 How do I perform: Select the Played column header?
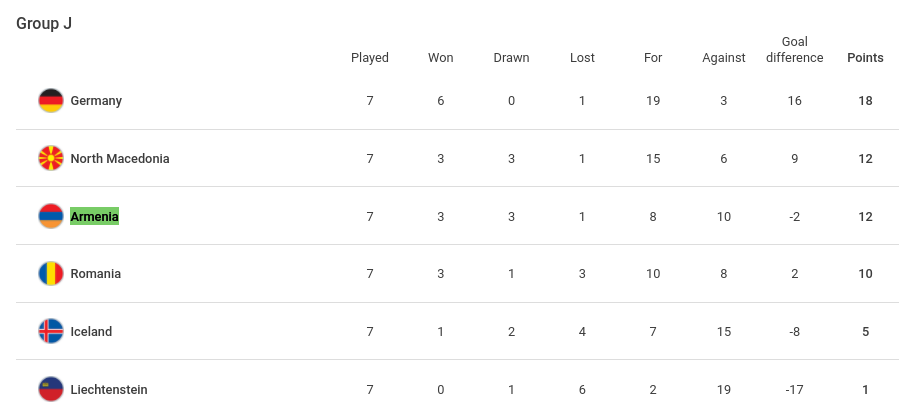click(x=370, y=58)
